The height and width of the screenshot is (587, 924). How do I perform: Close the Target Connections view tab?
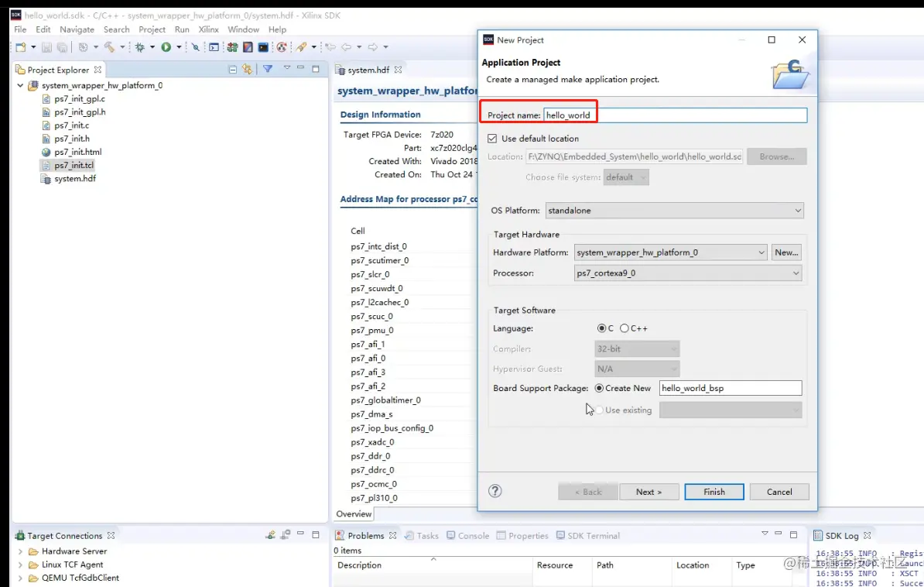pyautogui.click(x=111, y=536)
